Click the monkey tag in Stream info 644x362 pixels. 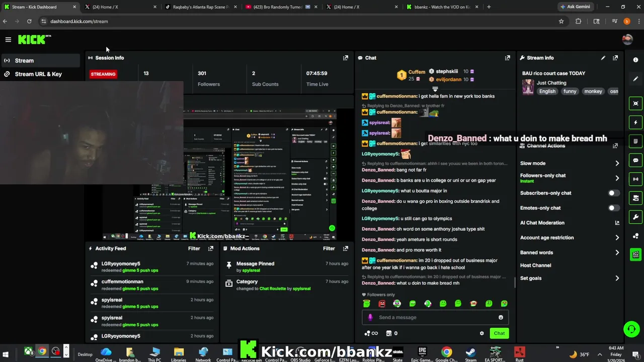pyautogui.click(x=593, y=92)
